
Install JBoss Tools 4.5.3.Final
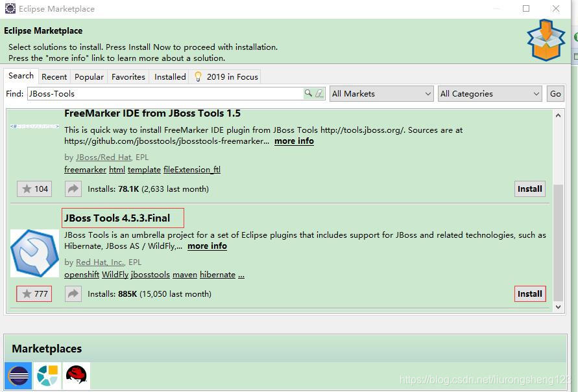coord(530,294)
